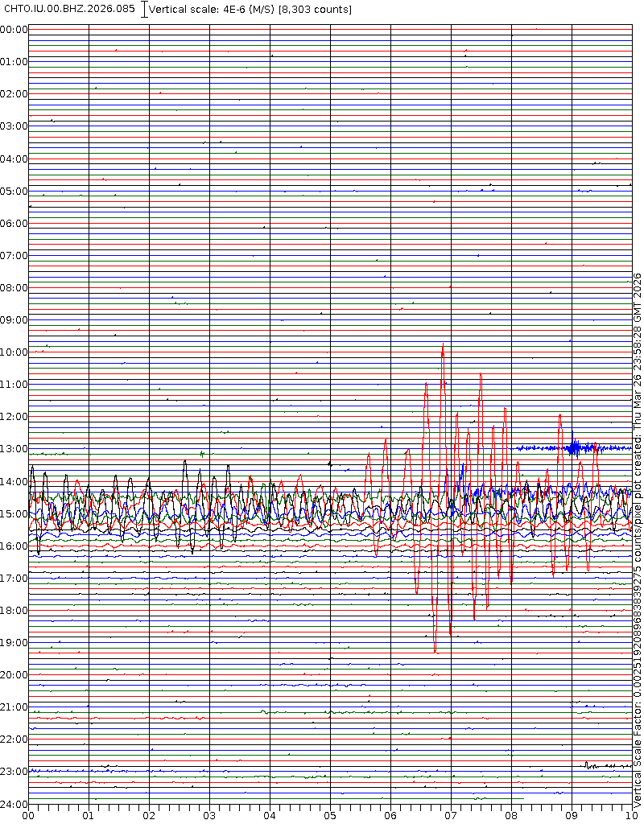Select the 00:00 hour label on left axis
The image size is (644, 824).
(14, 30)
